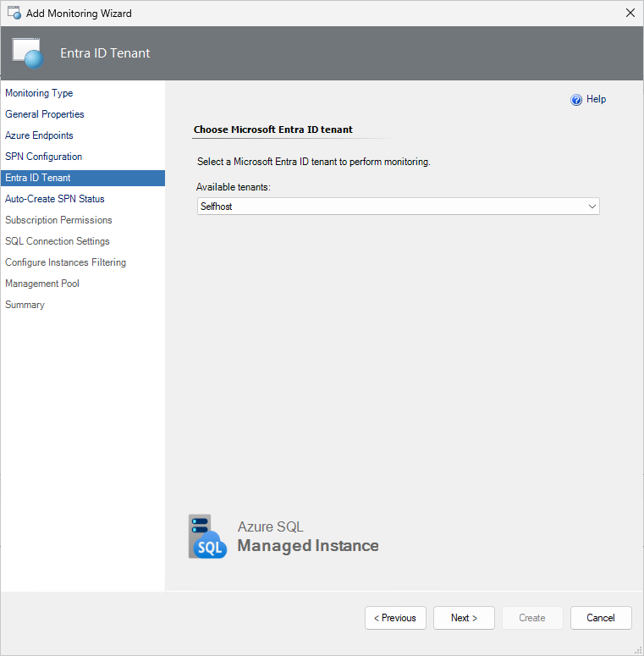
Task: Cancel the wizard
Action: point(601,618)
